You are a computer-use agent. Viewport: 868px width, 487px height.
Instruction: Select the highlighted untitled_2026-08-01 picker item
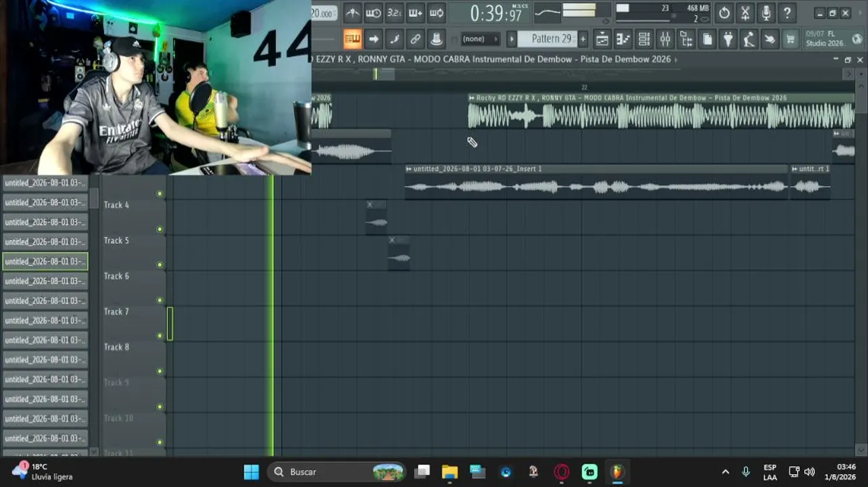45,261
